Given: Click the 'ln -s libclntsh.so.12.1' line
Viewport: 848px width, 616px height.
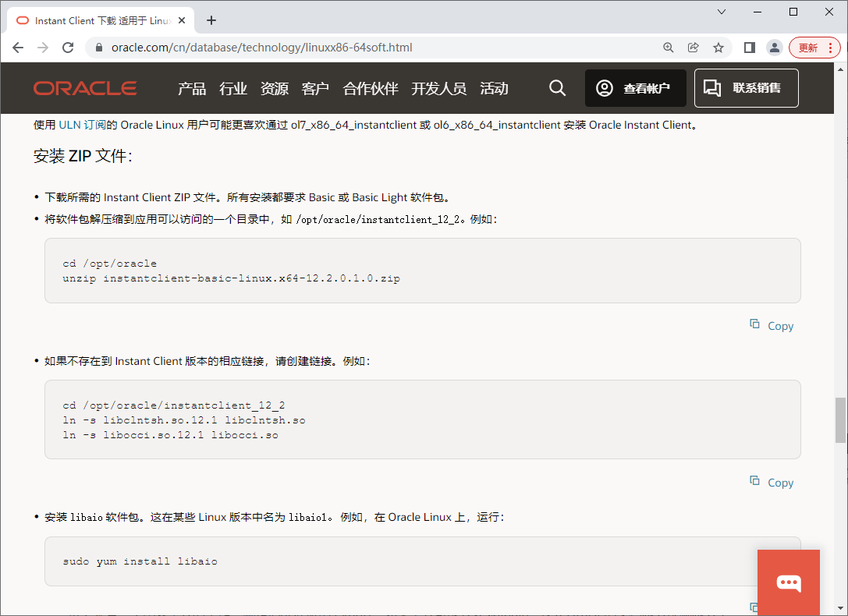Looking at the screenshot, I should click(184, 420).
